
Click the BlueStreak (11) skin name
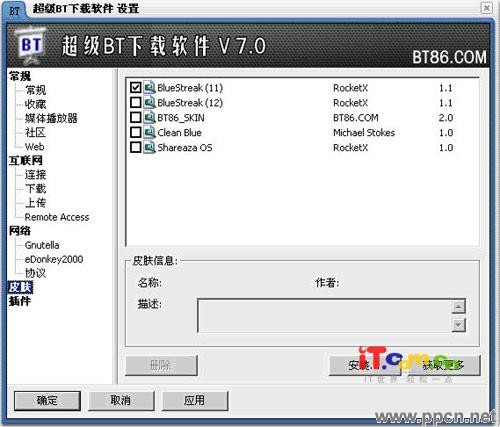click(190, 88)
